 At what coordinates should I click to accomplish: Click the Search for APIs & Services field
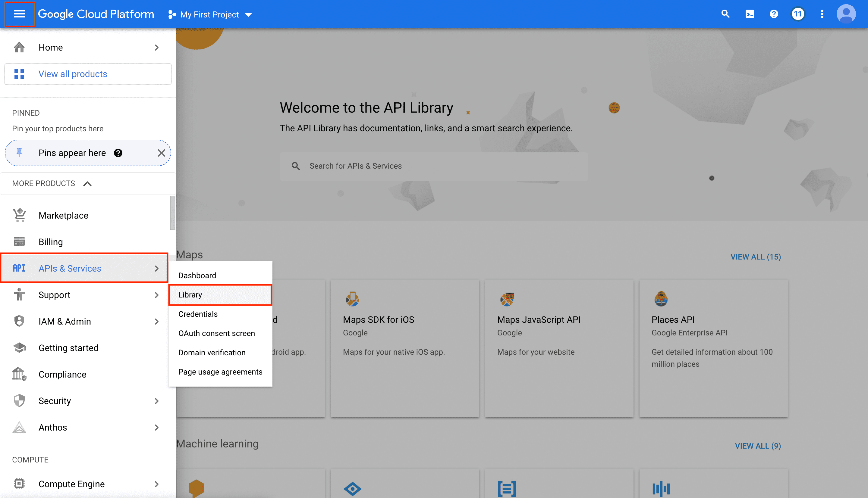[x=434, y=166]
